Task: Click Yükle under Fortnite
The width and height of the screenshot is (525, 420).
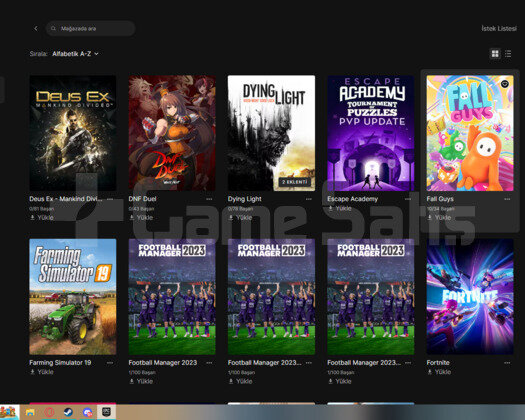Action: click(439, 372)
